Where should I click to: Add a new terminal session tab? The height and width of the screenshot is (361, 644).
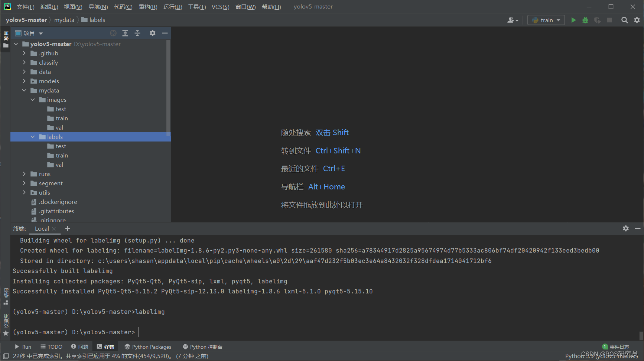(68, 228)
